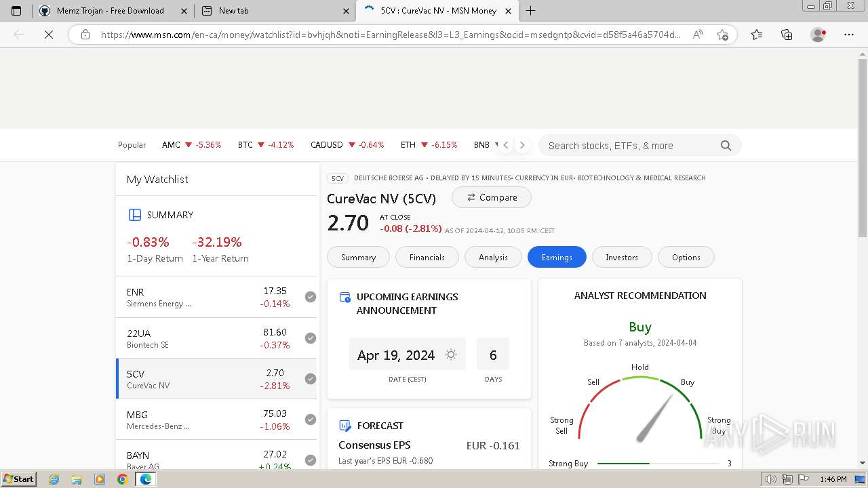Select the 22UA Biontech SE row
Image resolution: width=868 pixels, height=488 pixels.
click(216, 338)
